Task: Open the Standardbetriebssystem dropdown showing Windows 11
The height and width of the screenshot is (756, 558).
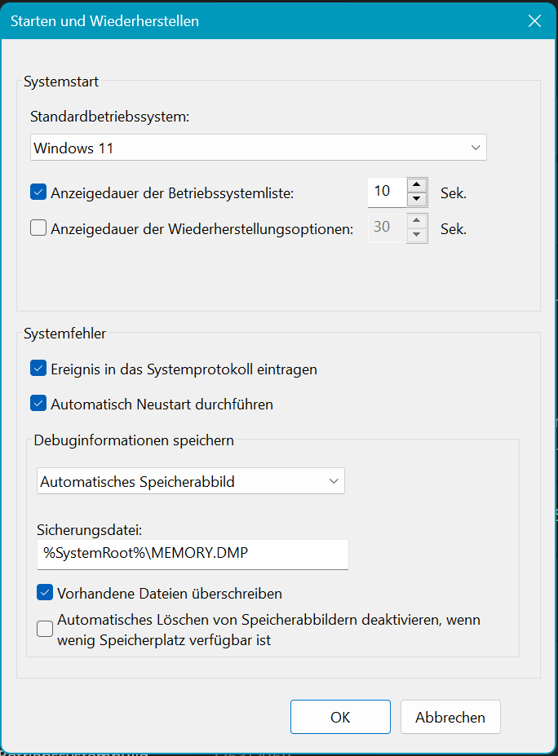Action: [258, 148]
